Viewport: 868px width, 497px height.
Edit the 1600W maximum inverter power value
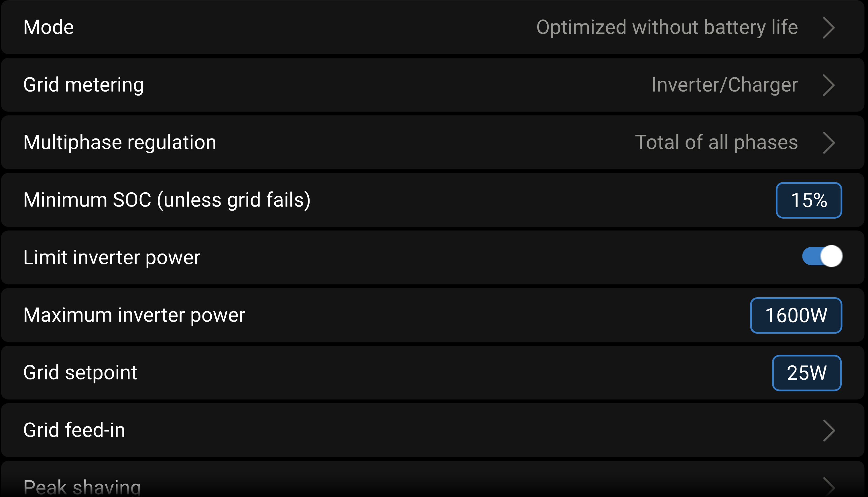(x=796, y=315)
